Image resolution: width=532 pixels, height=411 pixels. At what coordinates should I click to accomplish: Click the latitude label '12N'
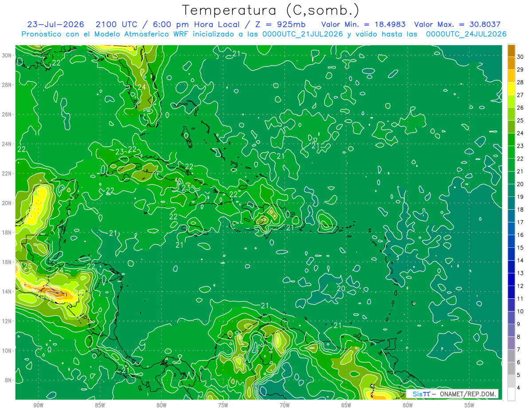pyautogui.click(x=8, y=321)
